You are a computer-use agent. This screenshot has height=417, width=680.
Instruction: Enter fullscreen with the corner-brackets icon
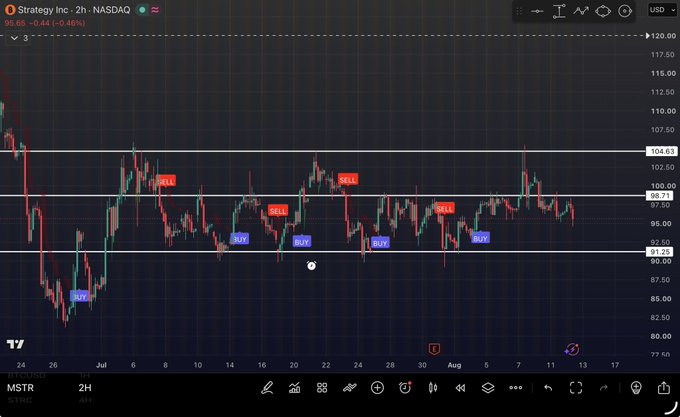point(576,388)
